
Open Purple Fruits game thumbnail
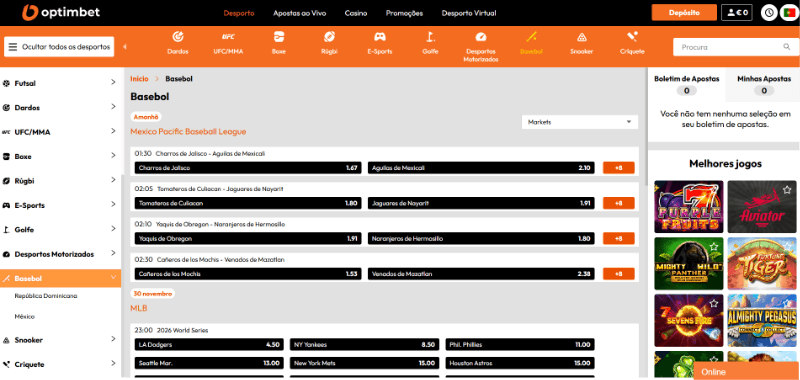tap(688, 207)
